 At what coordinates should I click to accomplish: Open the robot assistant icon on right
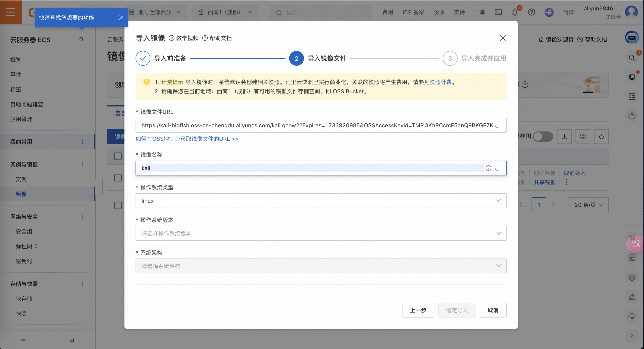coord(632,37)
